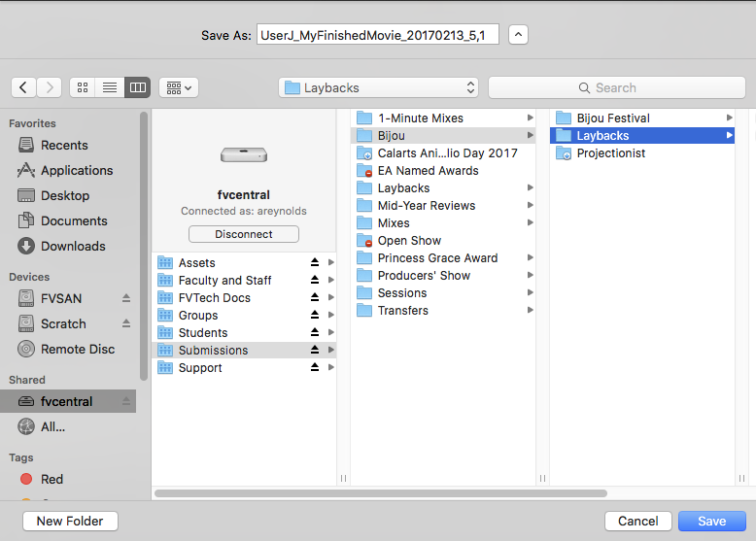Open the Laybacks location popup menu
The width and height of the screenshot is (756, 541).
tap(378, 87)
